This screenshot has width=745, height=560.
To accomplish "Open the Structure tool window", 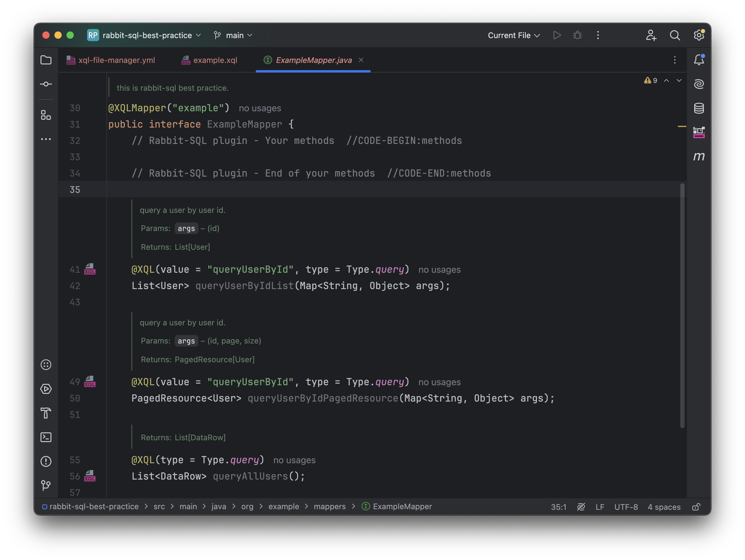I will tap(46, 115).
